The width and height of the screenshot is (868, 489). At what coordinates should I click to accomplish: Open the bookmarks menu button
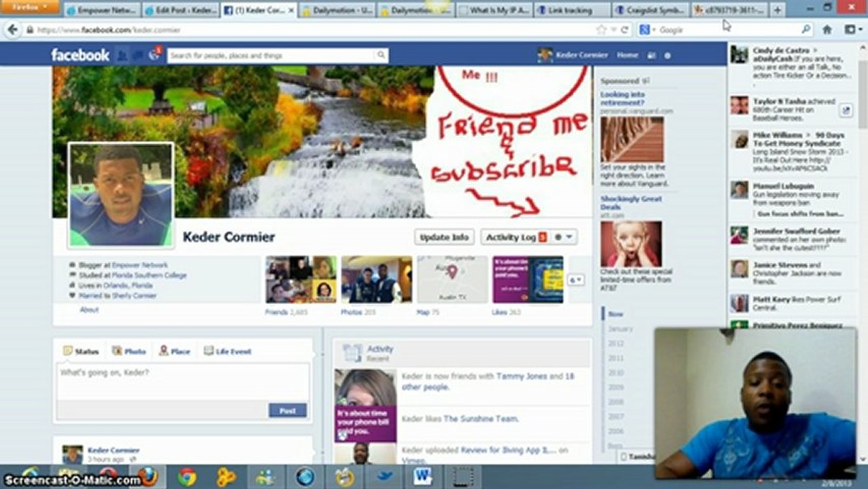[x=852, y=30]
